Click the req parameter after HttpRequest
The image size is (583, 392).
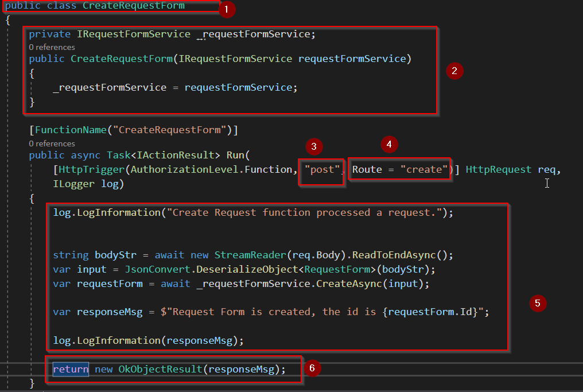(x=546, y=169)
